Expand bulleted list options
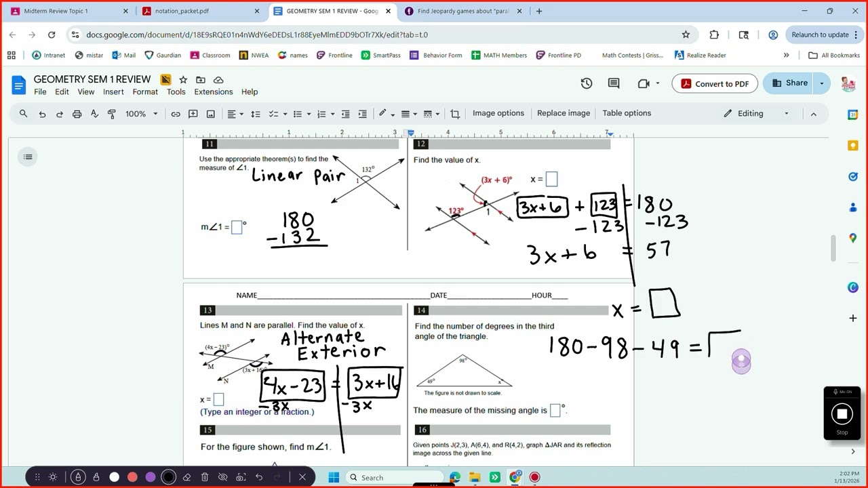 click(x=309, y=114)
